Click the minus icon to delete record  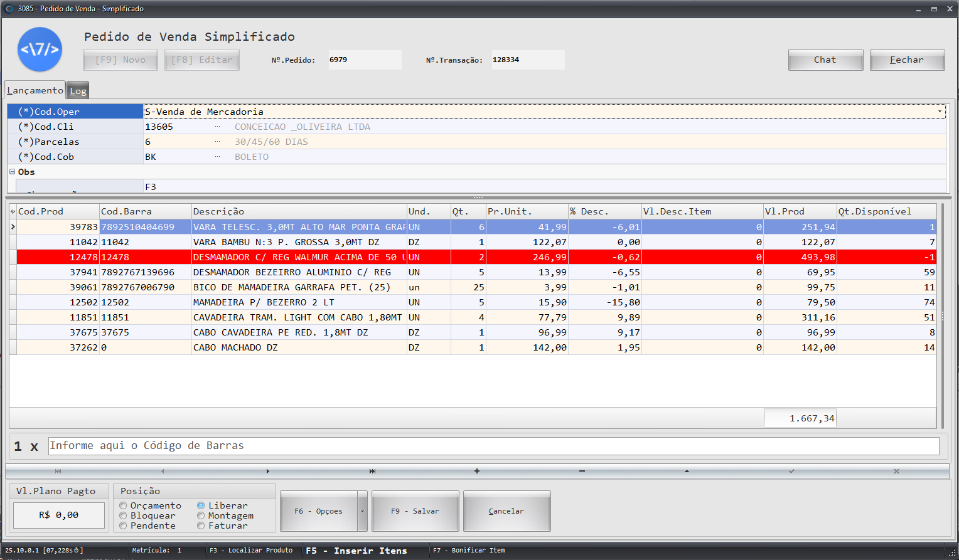pyautogui.click(x=582, y=471)
